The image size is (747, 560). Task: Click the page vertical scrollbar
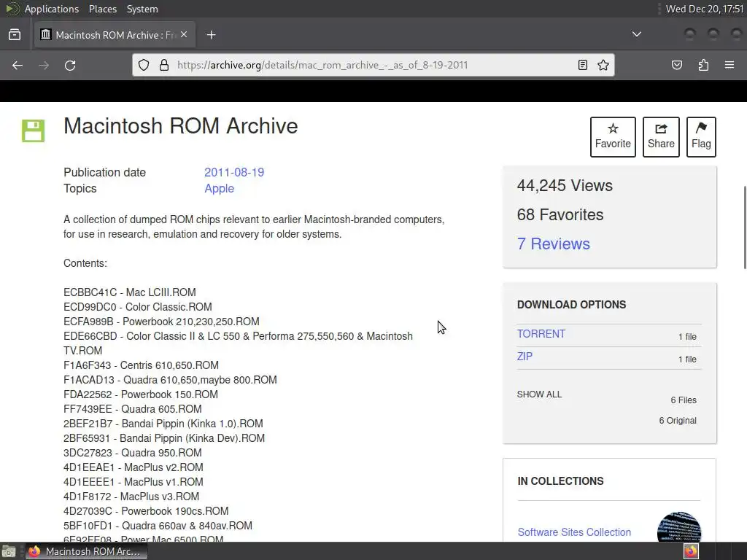click(745, 227)
